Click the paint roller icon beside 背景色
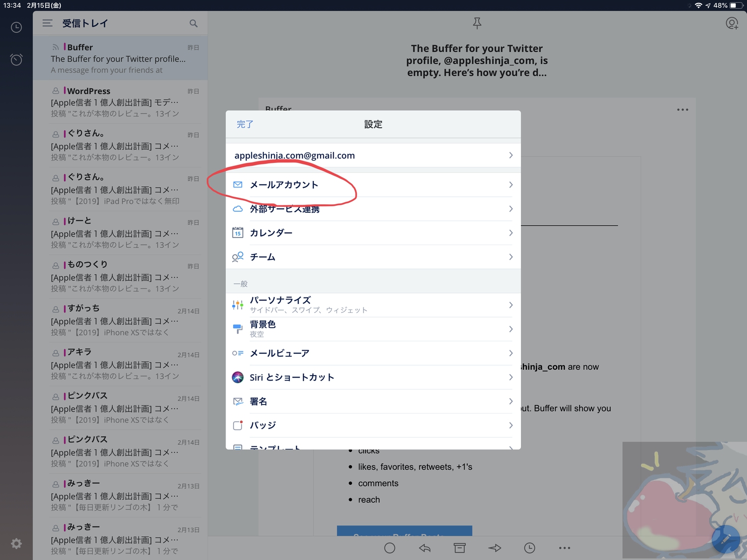747x560 pixels. [x=238, y=329]
